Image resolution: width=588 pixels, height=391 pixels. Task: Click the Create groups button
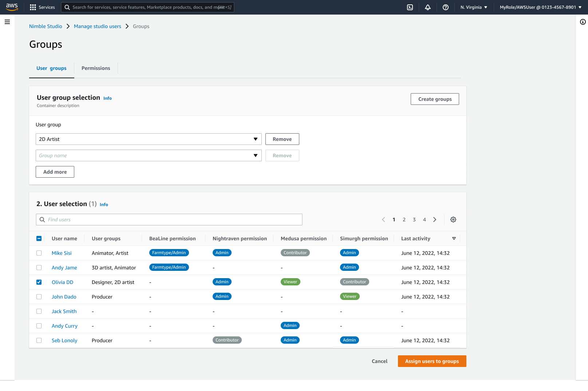(435, 99)
